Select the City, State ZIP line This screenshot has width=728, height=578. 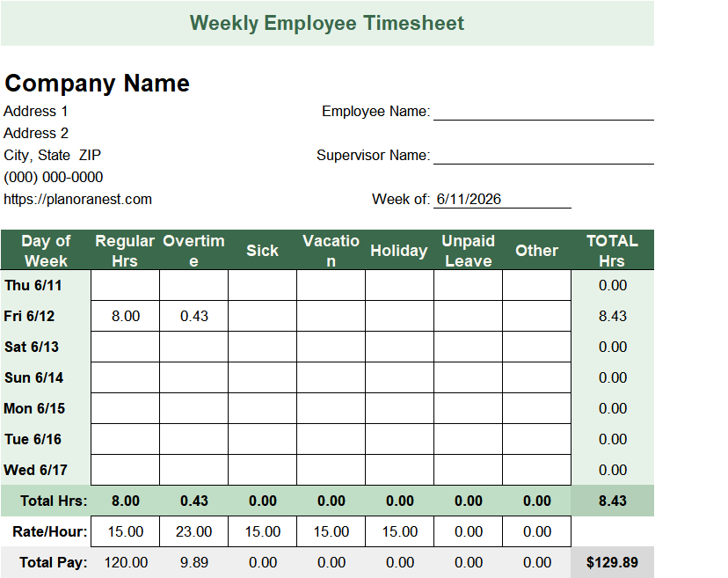click(53, 155)
